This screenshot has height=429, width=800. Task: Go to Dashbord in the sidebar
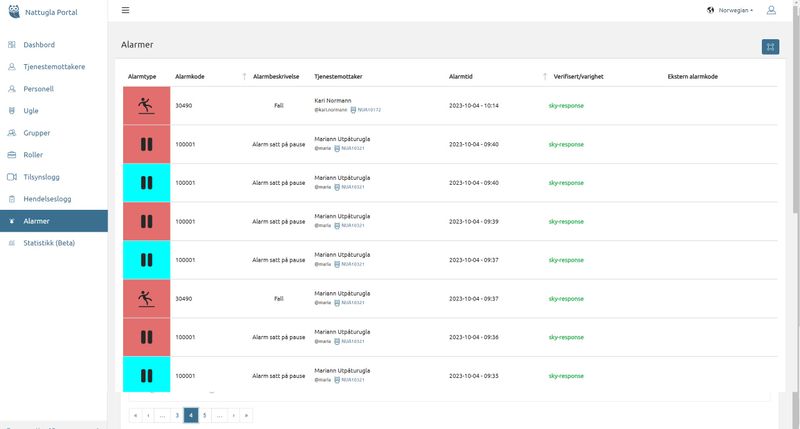(38, 45)
